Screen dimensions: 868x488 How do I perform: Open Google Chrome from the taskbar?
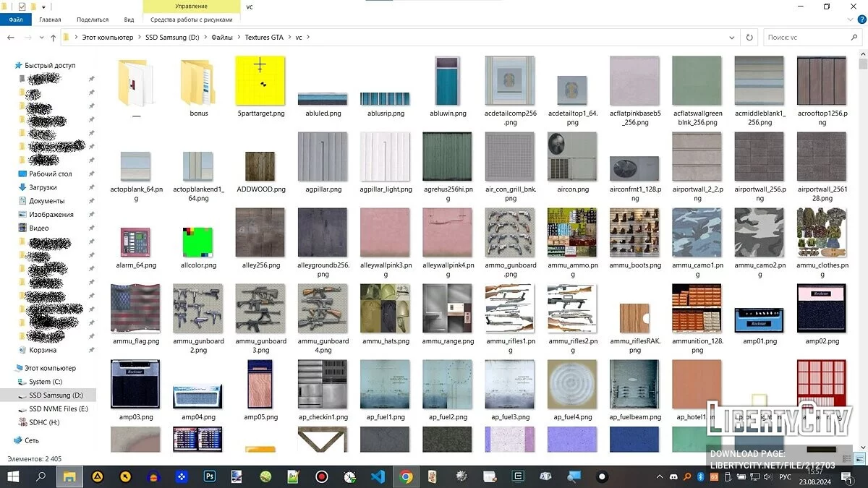406,476
